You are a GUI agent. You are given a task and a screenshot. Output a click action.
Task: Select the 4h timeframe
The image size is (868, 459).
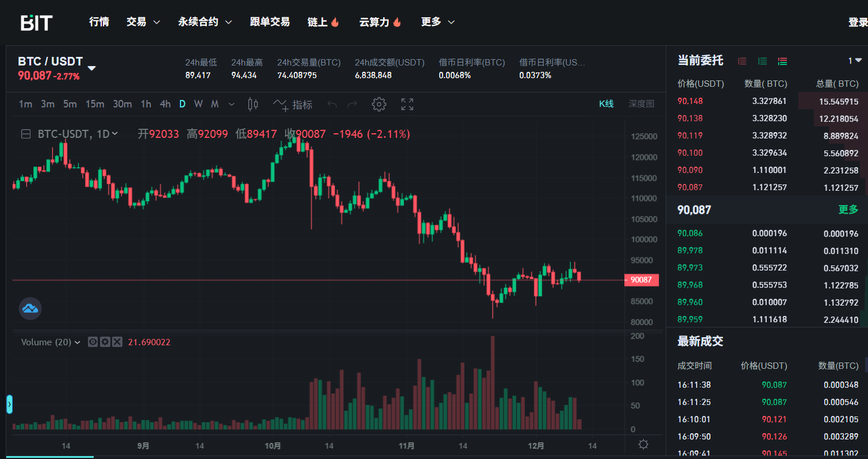[x=165, y=104]
